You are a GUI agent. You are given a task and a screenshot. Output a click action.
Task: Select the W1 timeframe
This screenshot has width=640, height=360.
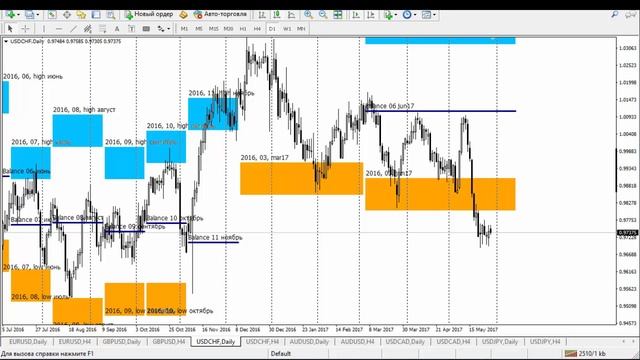click(x=287, y=29)
